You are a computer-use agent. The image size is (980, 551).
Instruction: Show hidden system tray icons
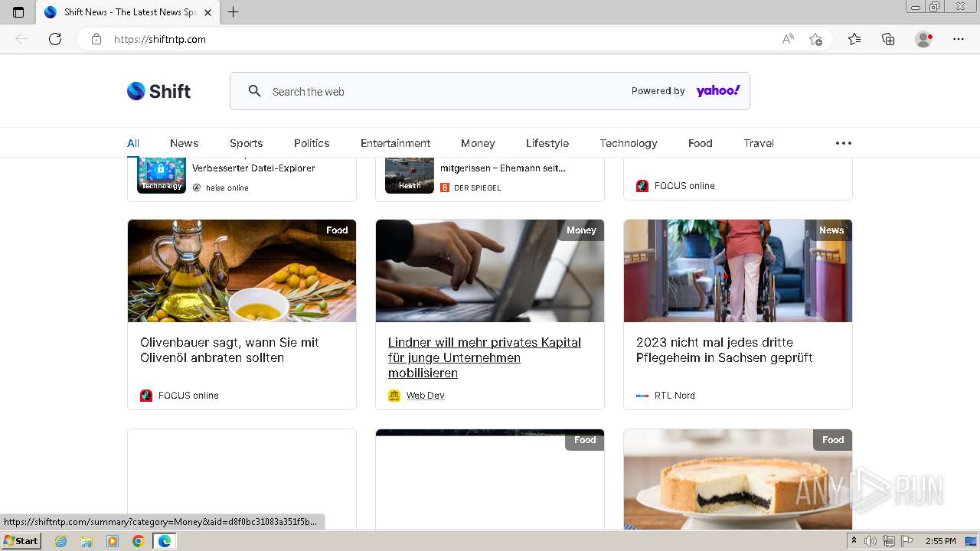tap(854, 541)
